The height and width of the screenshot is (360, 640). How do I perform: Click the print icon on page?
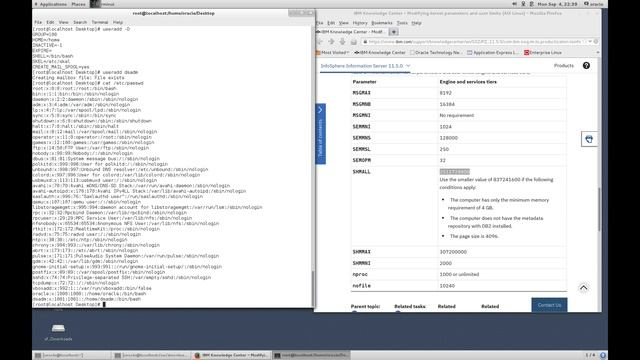click(589, 139)
